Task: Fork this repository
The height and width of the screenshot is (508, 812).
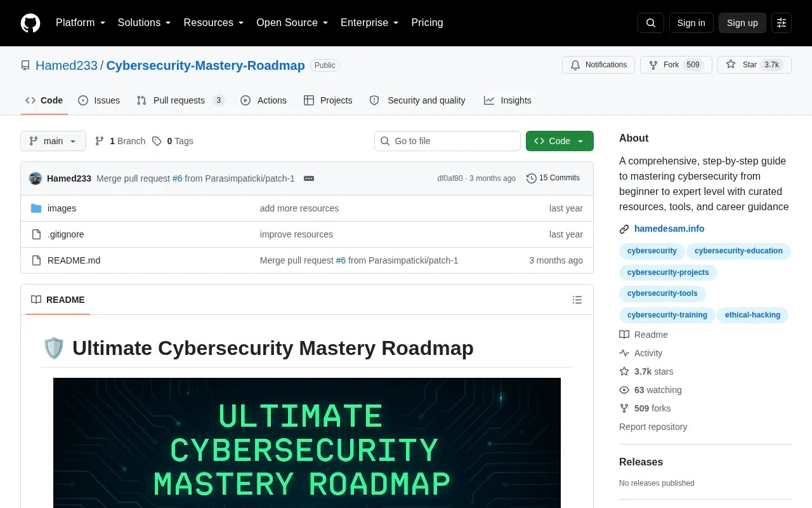Action: click(676, 65)
